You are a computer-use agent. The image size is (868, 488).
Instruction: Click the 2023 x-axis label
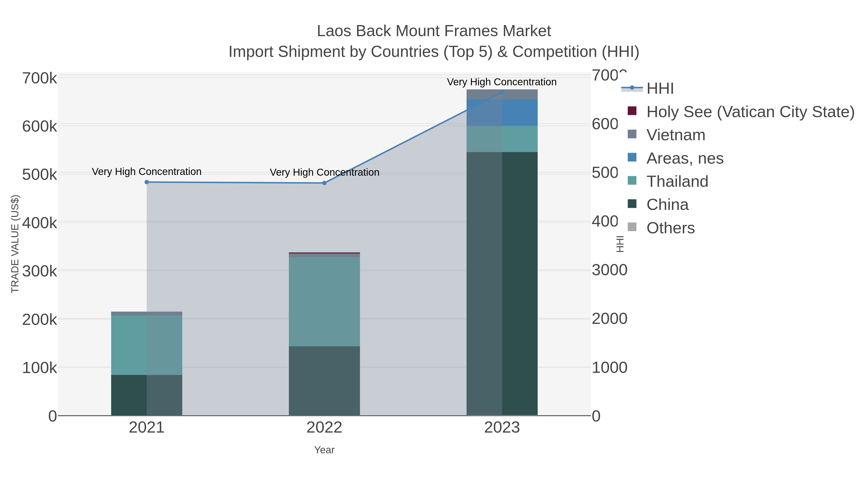[x=502, y=428]
